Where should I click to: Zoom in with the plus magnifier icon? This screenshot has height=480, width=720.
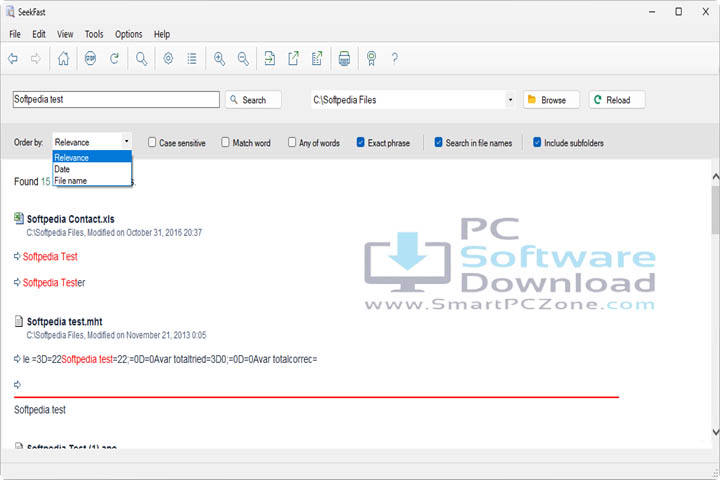tap(219, 58)
